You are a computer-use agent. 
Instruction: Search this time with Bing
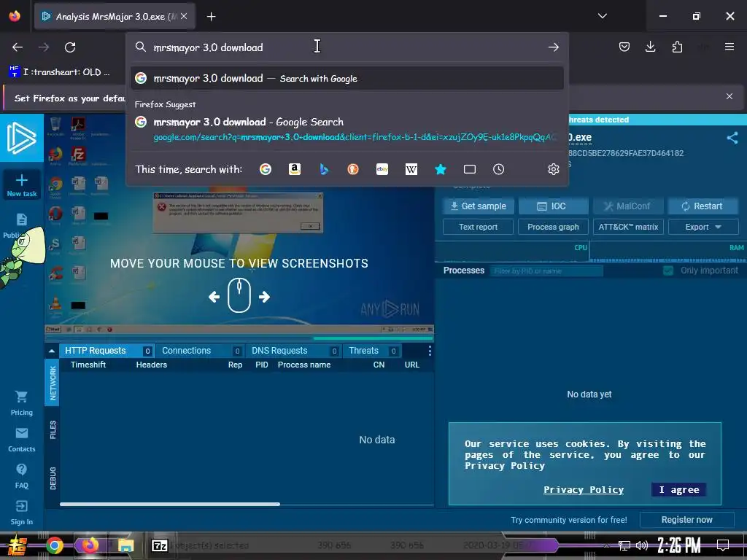324,169
